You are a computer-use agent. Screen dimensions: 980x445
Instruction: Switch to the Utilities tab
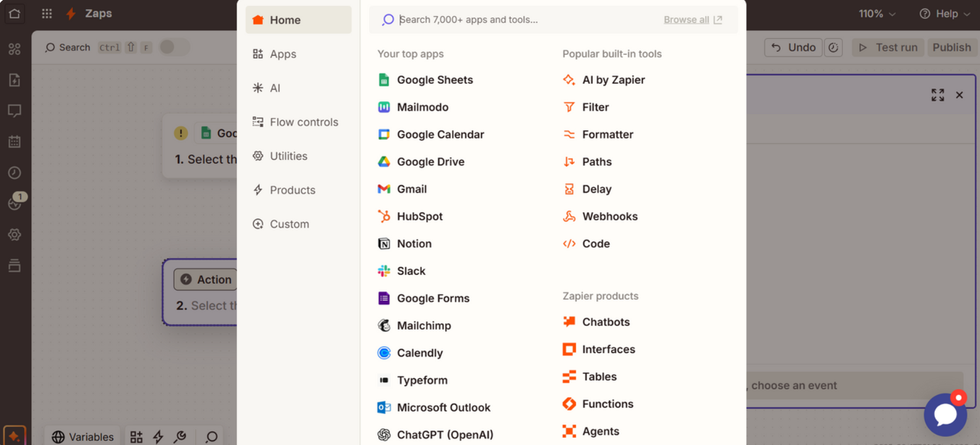(298, 156)
